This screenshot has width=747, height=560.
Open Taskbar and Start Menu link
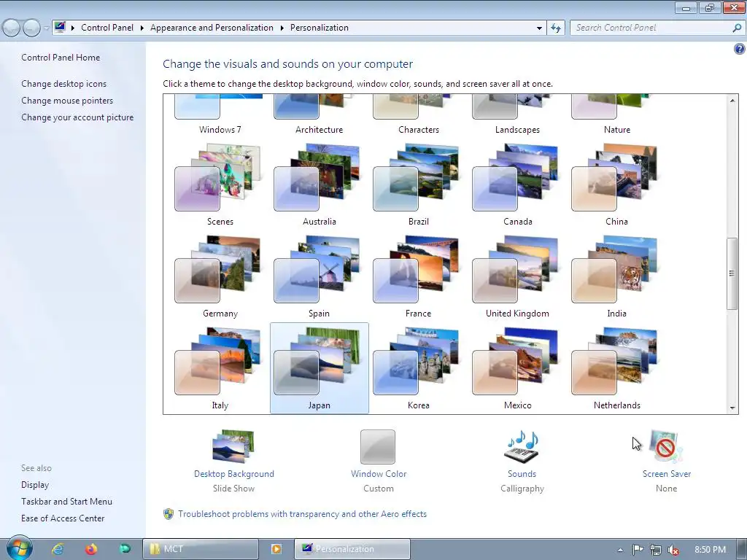[66, 502]
